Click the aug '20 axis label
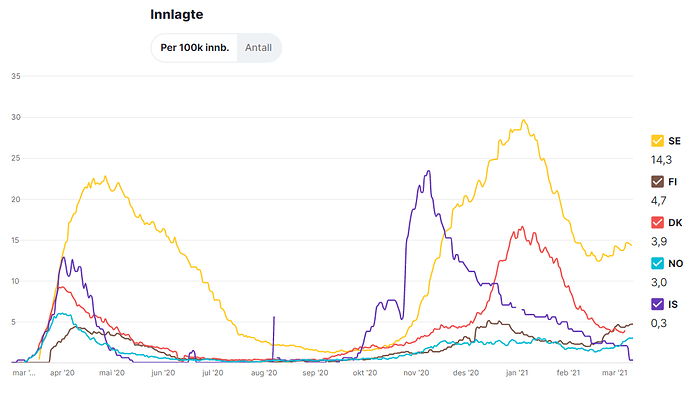This screenshot has width=690, height=397. [264, 373]
